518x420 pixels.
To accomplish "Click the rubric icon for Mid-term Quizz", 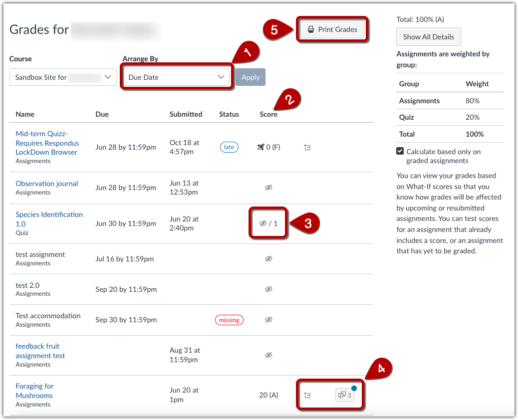I will pos(307,147).
